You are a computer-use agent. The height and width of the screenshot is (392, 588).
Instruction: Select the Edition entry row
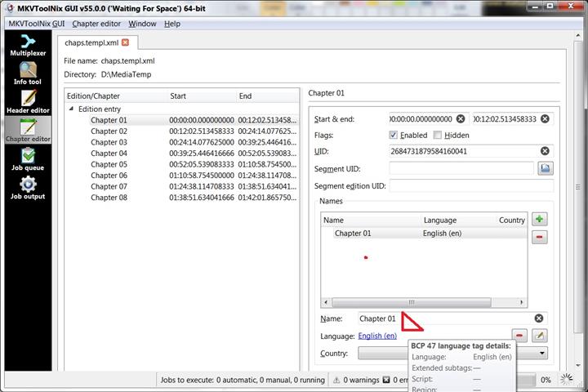[100, 109]
